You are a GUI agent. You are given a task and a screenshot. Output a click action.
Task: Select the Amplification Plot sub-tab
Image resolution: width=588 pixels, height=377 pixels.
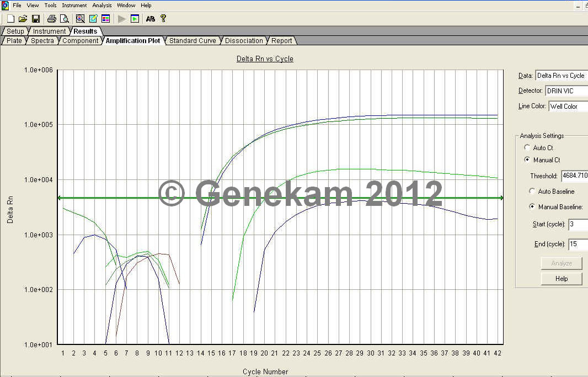point(133,40)
